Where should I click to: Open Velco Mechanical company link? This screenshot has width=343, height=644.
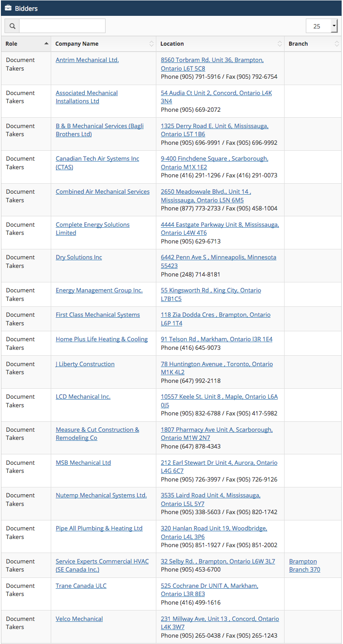point(79,619)
